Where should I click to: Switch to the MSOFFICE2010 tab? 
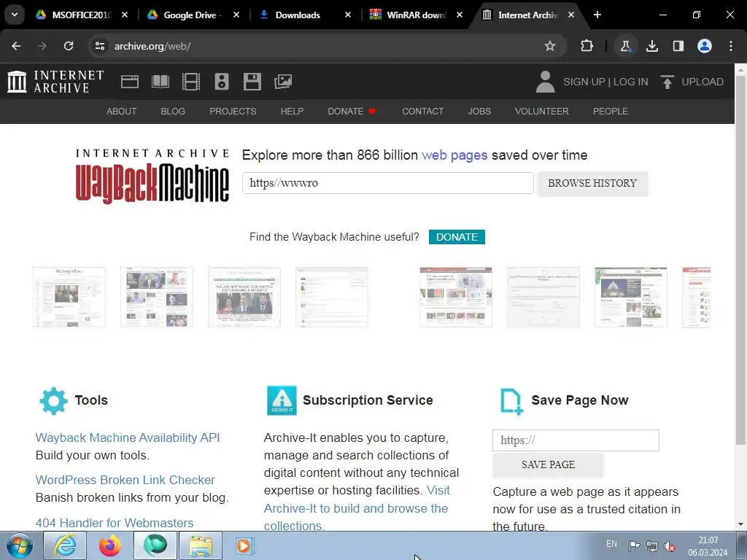[81, 15]
